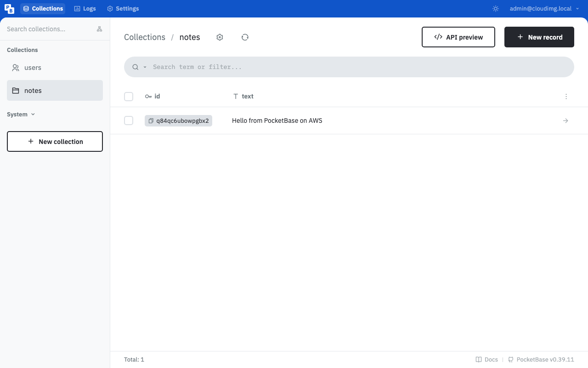Click the Hello from PocketBase on AWS text
The width and height of the screenshot is (588, 368).
(277, 121)
